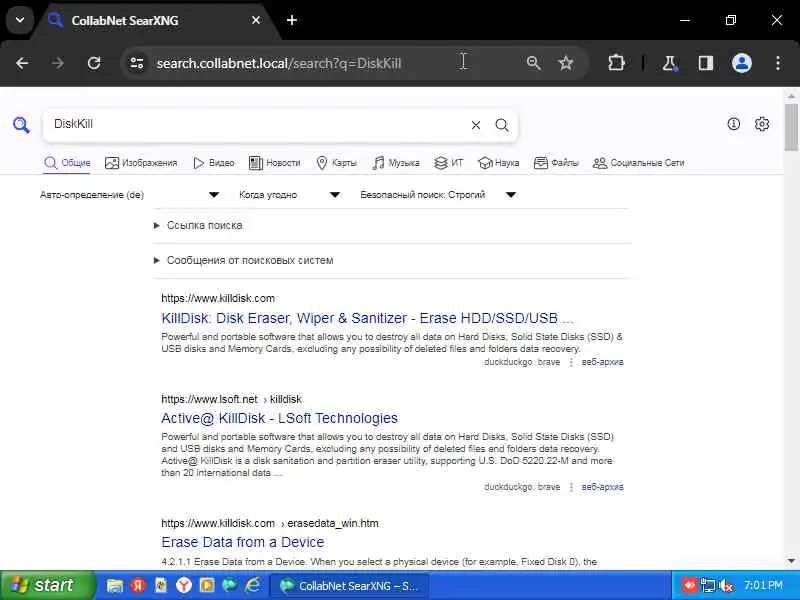800x600 pixels.
Task: Open the tab search dropdown arrow
Action: click(x=20, y=20)
